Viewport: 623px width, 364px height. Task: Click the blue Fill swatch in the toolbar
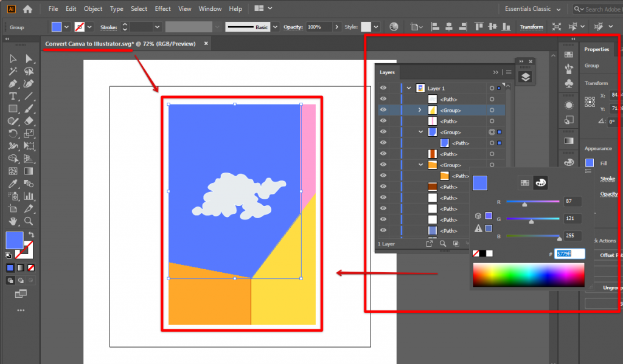15,241
